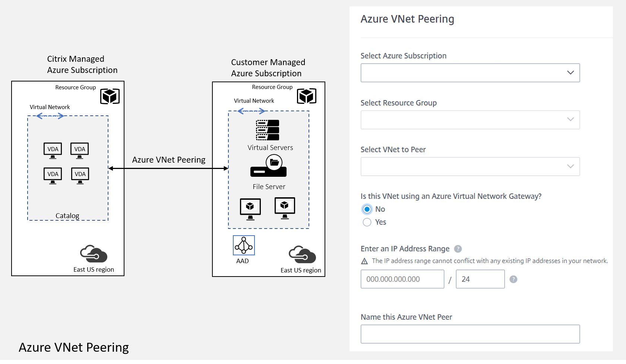This screenshot has height=364, width=626.
Task: Click help icon beside Enter an IP Address Range
Action: pos(458,249)
